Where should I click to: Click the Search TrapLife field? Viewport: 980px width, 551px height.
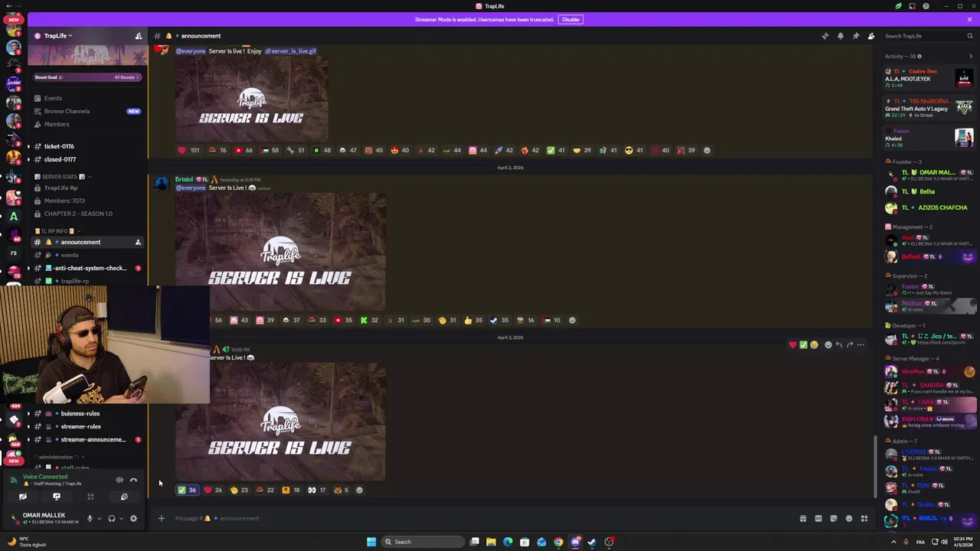click(x=927, y=36)
